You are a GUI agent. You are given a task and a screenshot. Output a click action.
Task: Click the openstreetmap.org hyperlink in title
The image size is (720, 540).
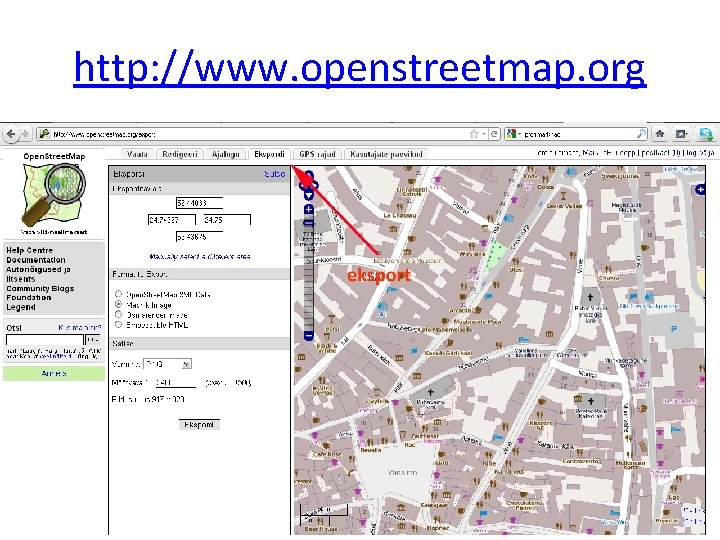360,68
